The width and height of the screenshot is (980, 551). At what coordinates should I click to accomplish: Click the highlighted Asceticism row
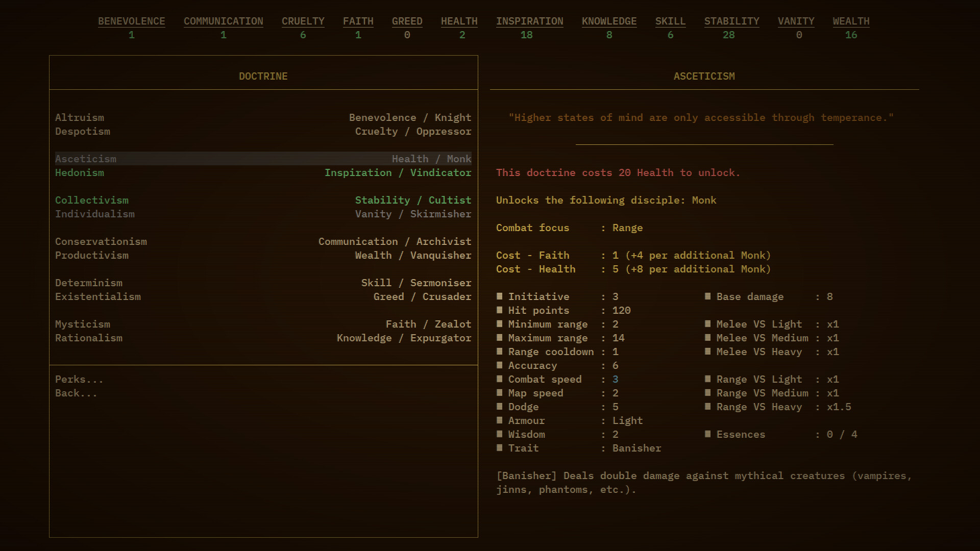263,159
